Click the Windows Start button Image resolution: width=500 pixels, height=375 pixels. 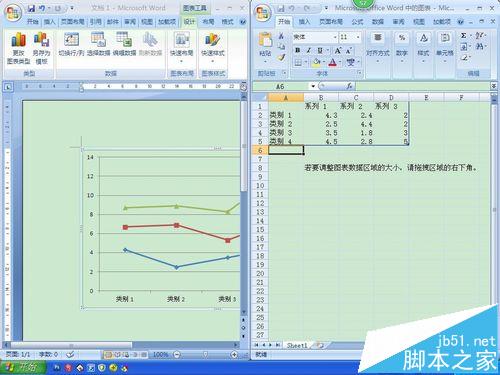click(x=23, y=367)
